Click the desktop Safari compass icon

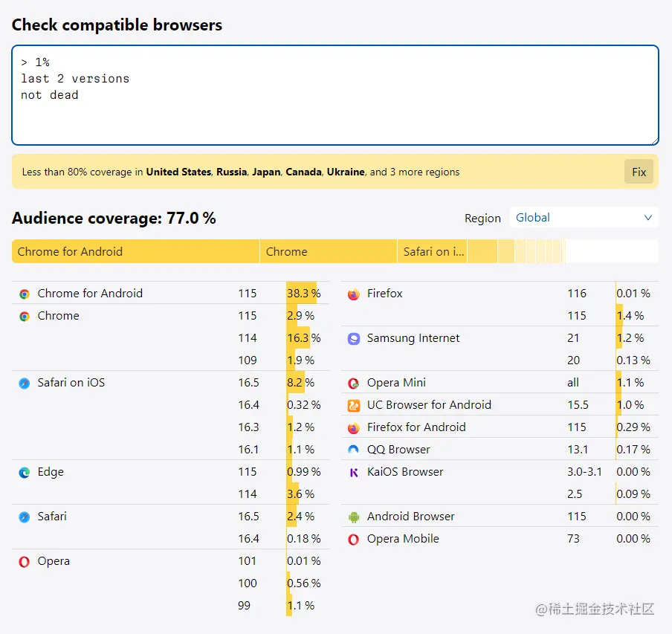pos(25,517)
